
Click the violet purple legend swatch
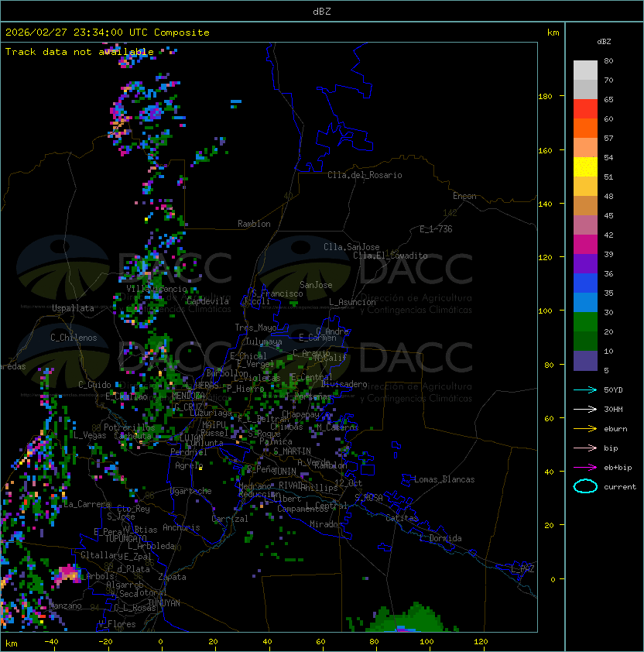585,263
